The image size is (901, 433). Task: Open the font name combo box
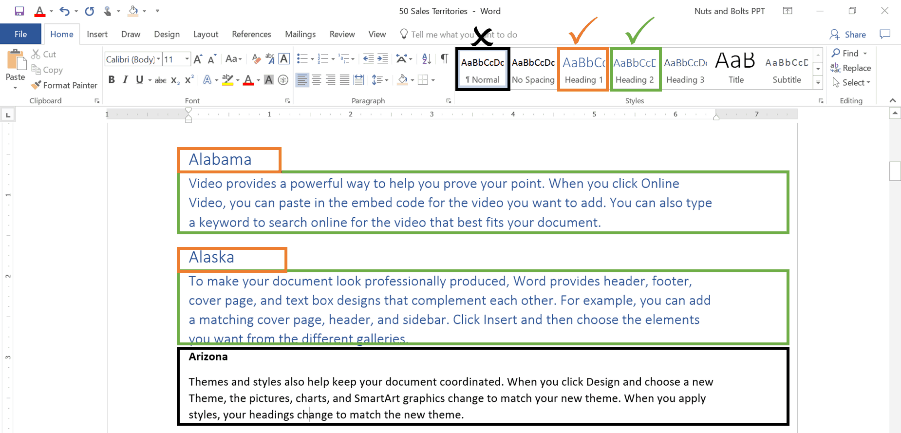coord(133,59)
